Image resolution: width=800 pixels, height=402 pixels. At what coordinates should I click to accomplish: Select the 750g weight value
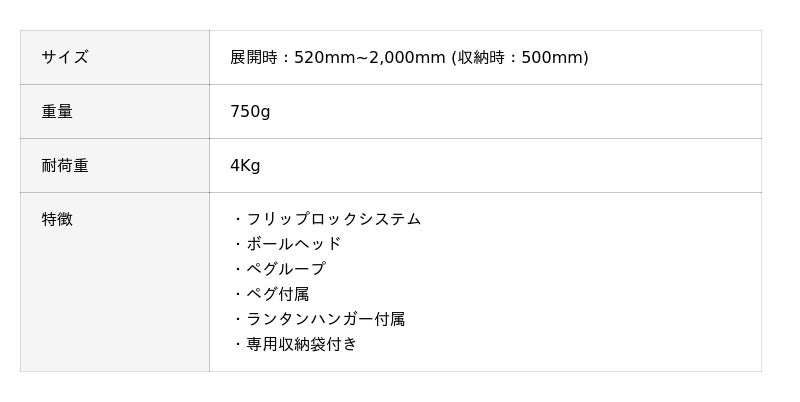point(250,111)
